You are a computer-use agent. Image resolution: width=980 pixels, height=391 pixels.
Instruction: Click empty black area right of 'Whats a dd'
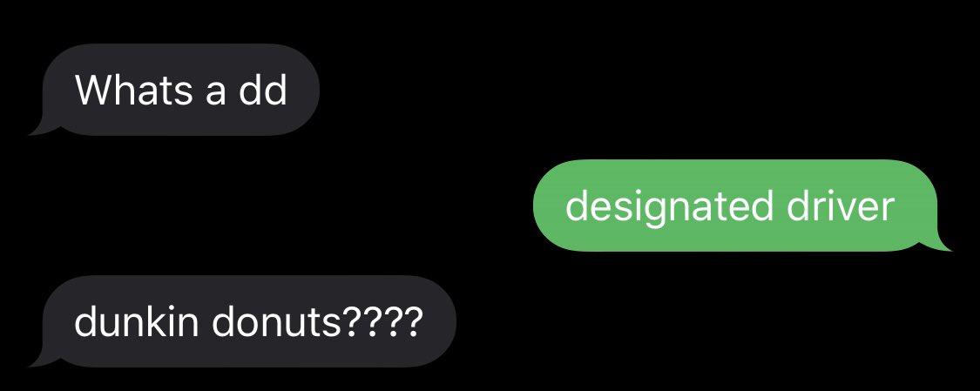tap(625, 90)
